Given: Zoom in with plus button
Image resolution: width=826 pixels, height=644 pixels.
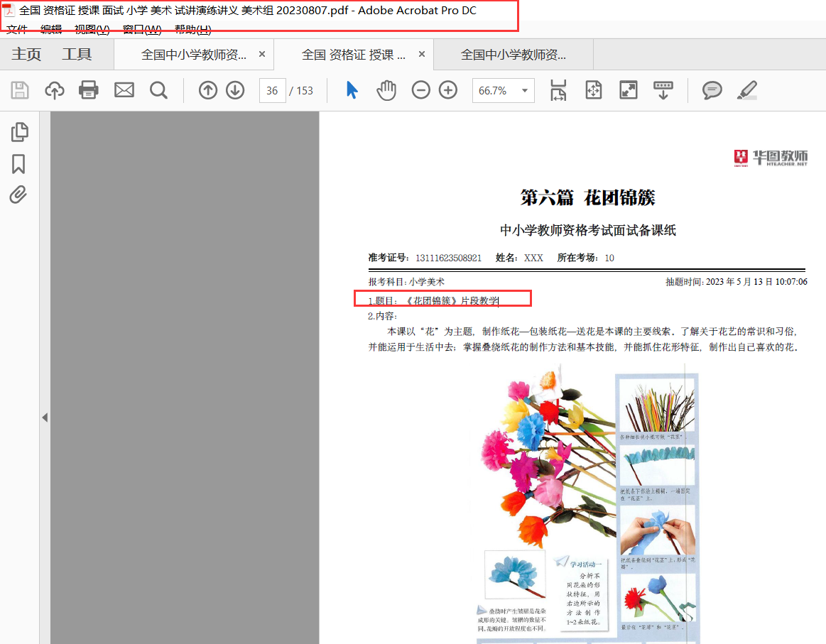Looking at the screenshot, I should pyautogui.click(x=448, y=90).
